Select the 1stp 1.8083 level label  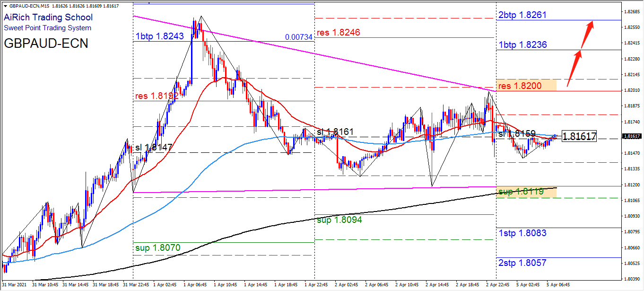(522, 233)
